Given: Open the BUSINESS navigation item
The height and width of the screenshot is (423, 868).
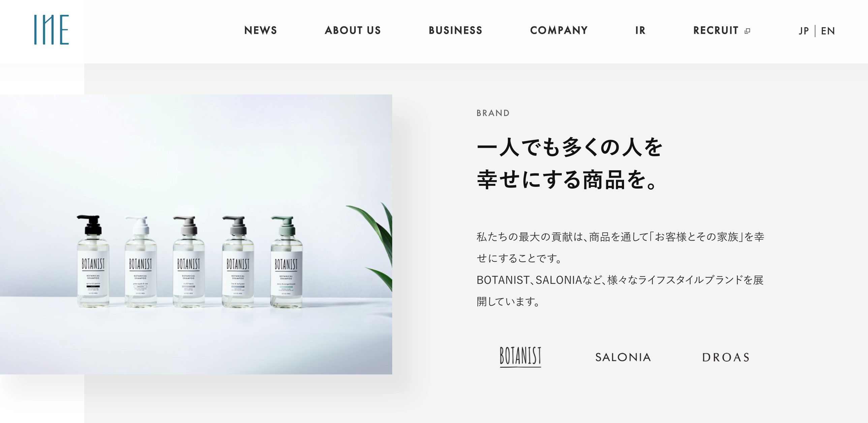Looking at the screenshot, I should 455,30.
